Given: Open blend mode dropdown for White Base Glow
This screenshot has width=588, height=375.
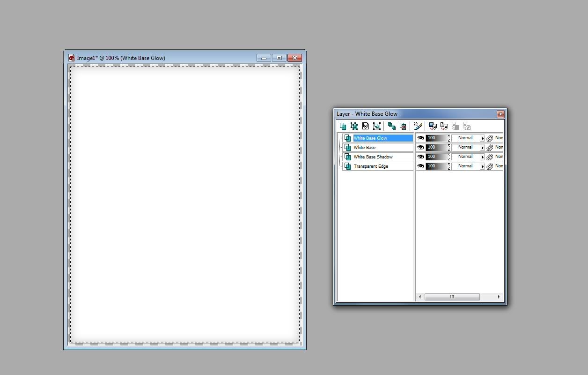Looking at the screenshot, I should pyautogui.click(x=482, y=138).
